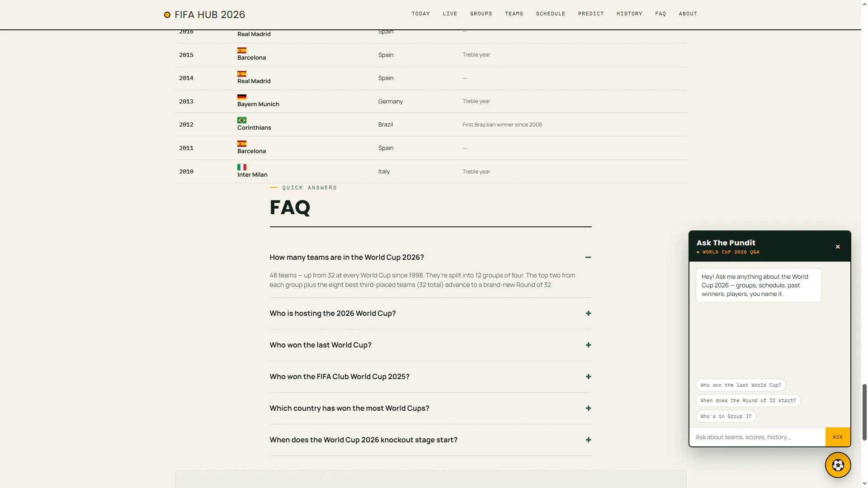Click the Real Madrid name in 2014 row
Image resolution: width=868 pixels, height=488 pixels.
tap(254, 81)
